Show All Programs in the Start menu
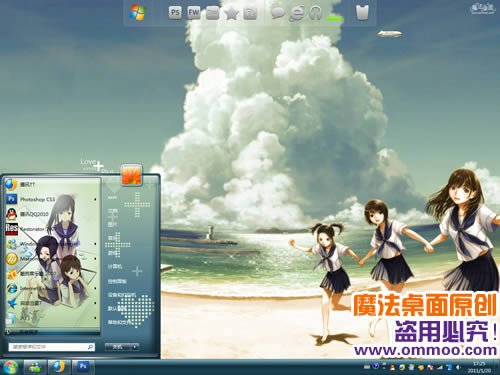This screenshot has height=375, width=500. coord(53,332)
